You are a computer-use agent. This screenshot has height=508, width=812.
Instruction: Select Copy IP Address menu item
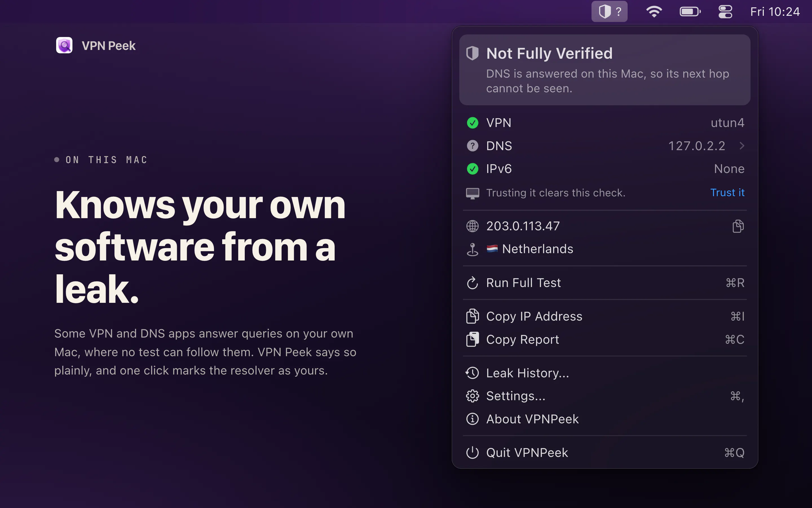605,316
